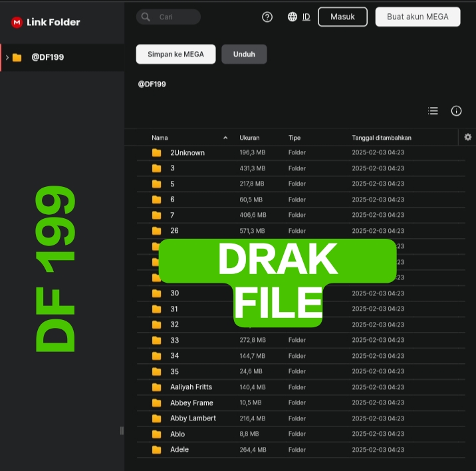Click folder icon of row 6
This screenshot has height=471, width=476.
(157, 200)
